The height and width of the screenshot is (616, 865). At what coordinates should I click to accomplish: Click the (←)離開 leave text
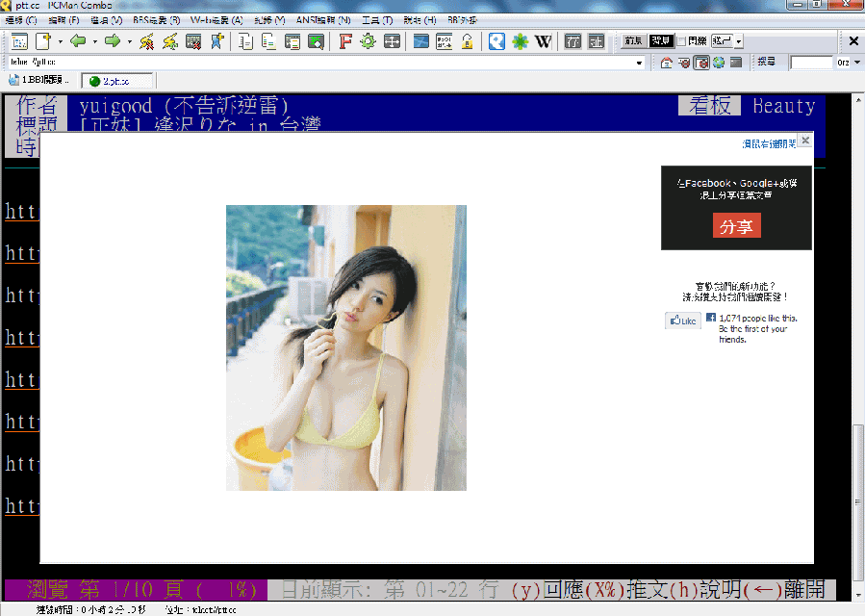point(784,589)
